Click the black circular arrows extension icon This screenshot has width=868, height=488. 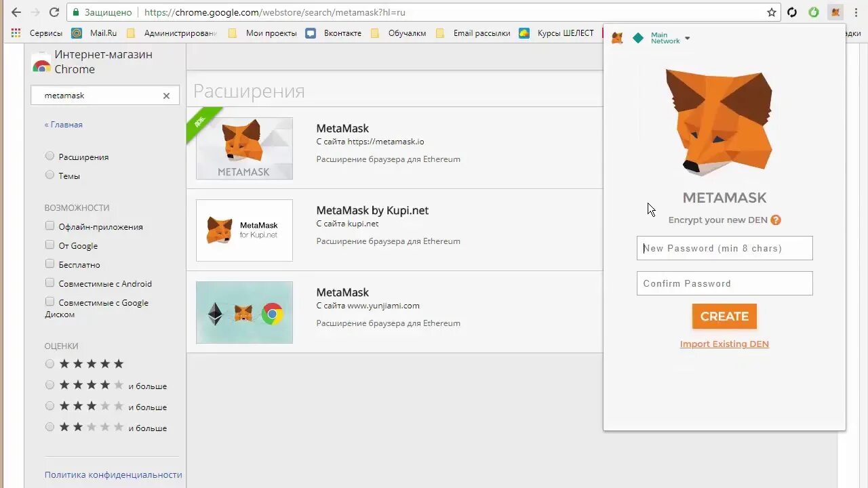click(x=792, y=12)
